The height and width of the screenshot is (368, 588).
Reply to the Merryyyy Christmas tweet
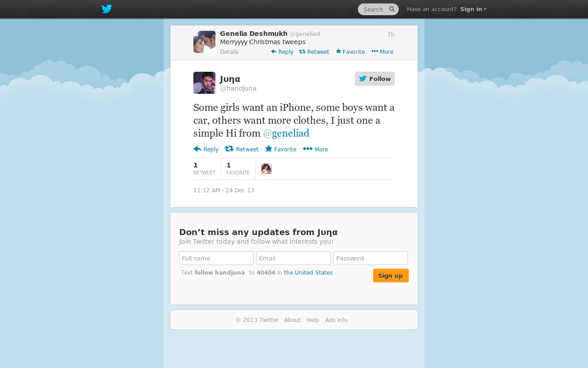coord(282,52)
